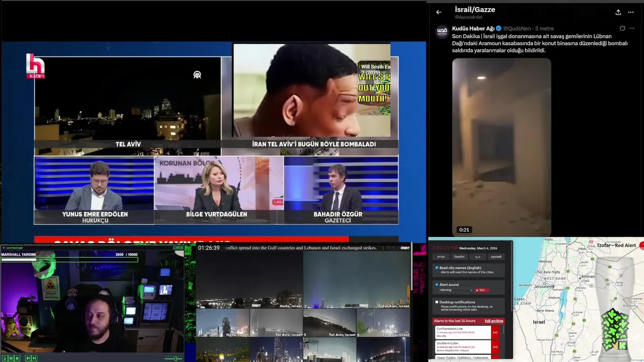644x362 pixels.
Task: Click the Red Alert panel scrollbar
Action: coord(512,277)
